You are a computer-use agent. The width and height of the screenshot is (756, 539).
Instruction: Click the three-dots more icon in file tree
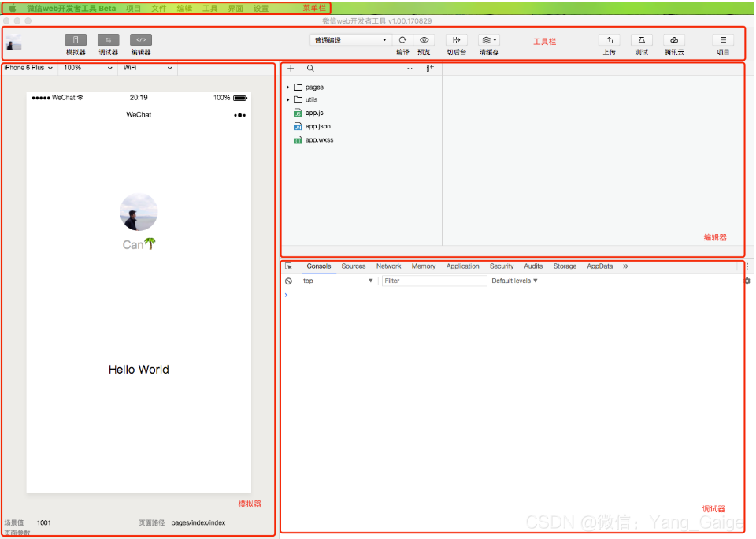(x=409, y=69)
